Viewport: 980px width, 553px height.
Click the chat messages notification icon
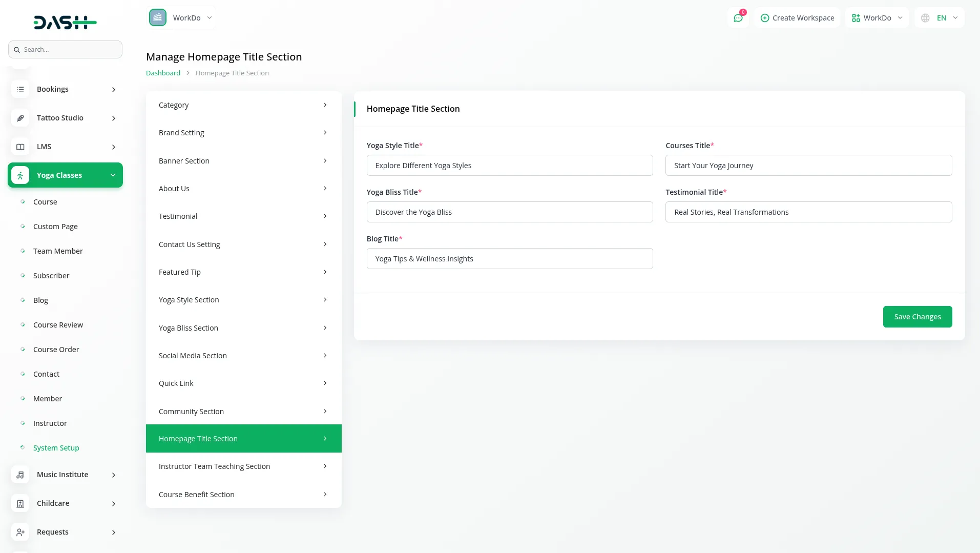click(x=738, y=18)
